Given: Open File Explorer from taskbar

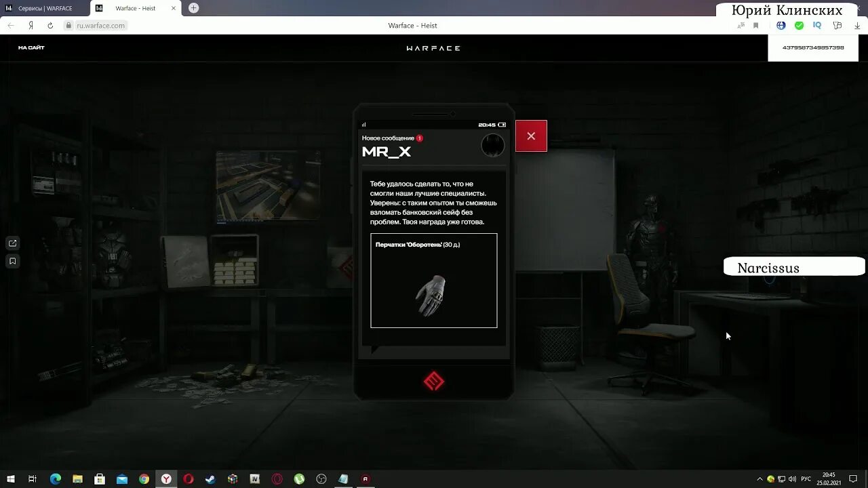Looking at the screenshot, I should tap(77, 479).
